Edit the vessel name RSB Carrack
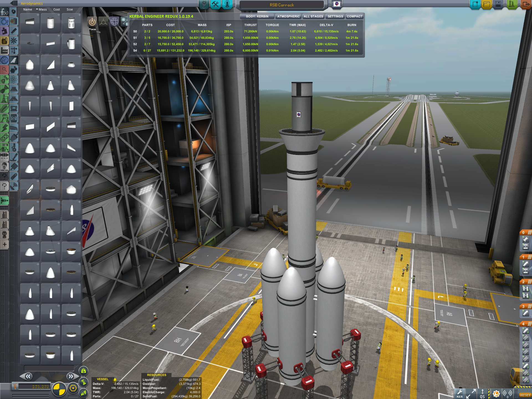Image resolution: width=532 pixels, height=399 pixels. pos(282,5)
